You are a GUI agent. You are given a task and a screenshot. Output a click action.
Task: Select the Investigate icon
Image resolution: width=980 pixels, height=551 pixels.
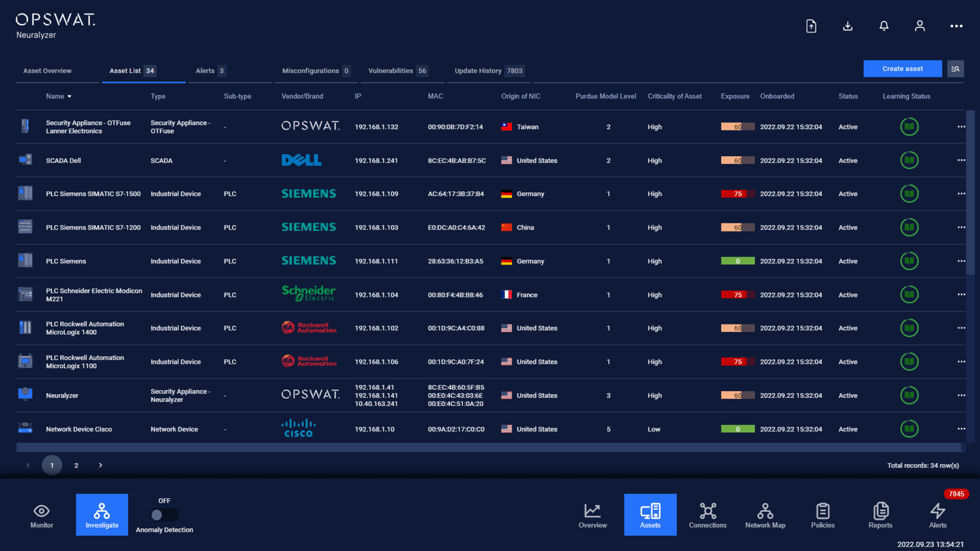pyautogui.click(x=102, y=514)
